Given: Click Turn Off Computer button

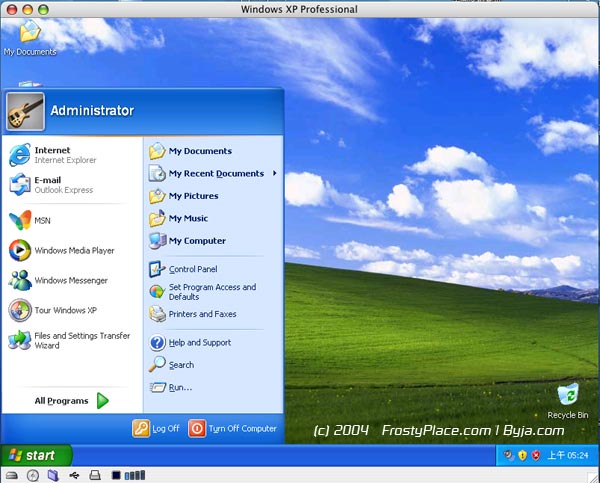Looking at the screenshot, I should (x=233, y=428).
